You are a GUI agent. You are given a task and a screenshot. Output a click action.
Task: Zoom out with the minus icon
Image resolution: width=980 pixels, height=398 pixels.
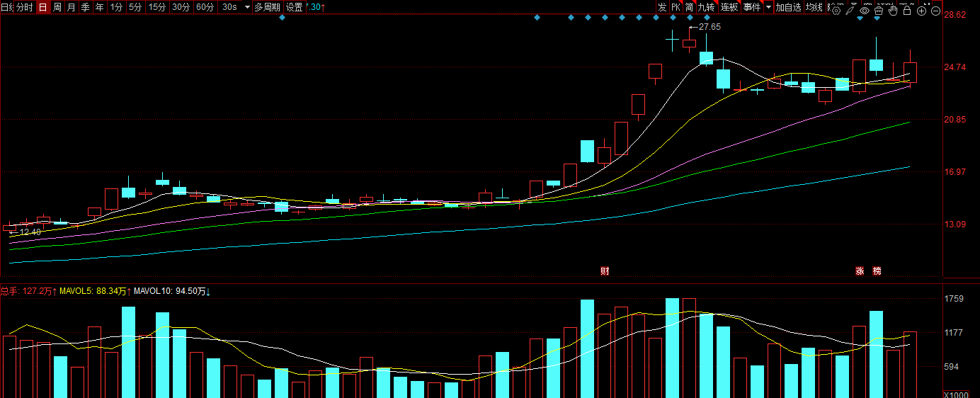[935, 11]
